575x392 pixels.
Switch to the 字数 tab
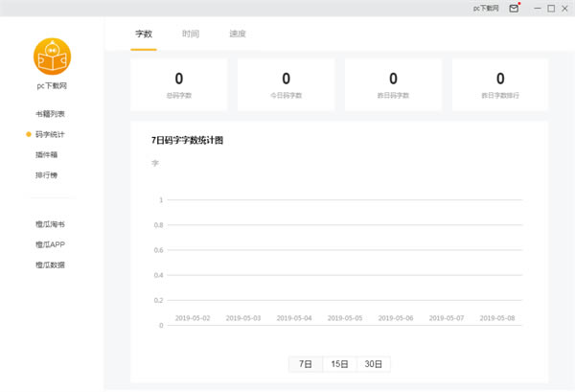(x=144, y=34)
